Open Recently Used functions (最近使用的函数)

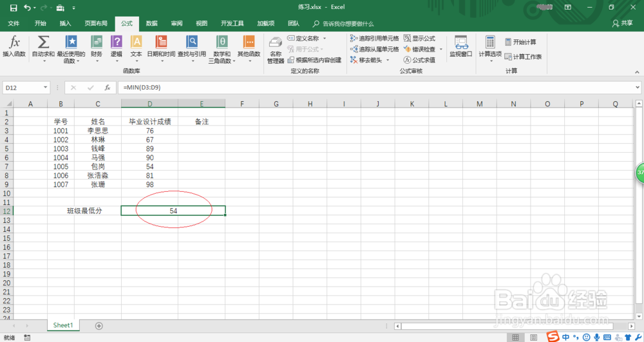[x=71, y=49]
